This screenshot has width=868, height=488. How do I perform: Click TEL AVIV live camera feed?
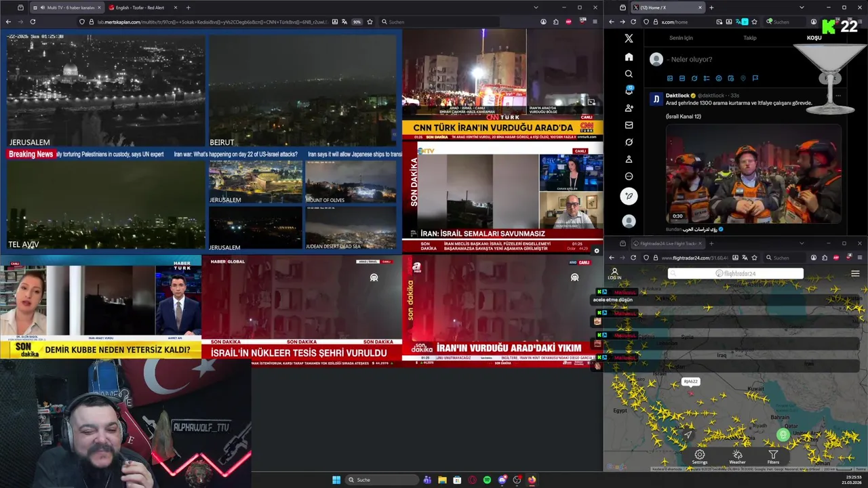point(105,205)
